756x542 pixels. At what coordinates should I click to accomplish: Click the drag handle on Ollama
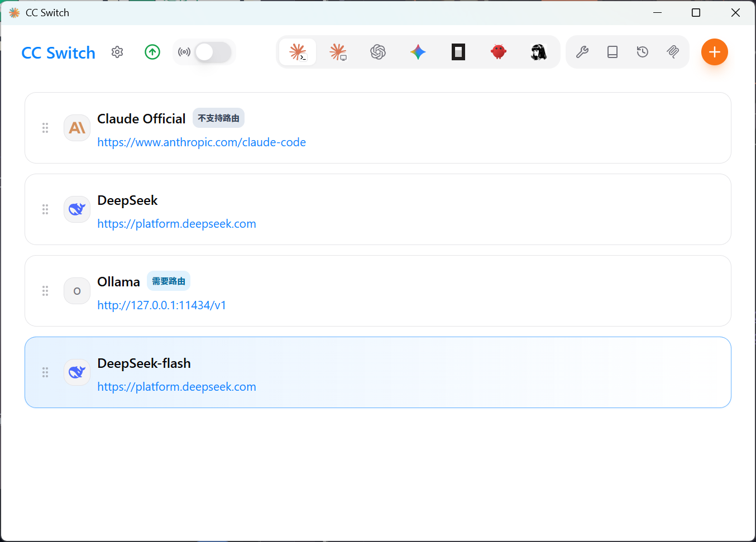[45, 291]
